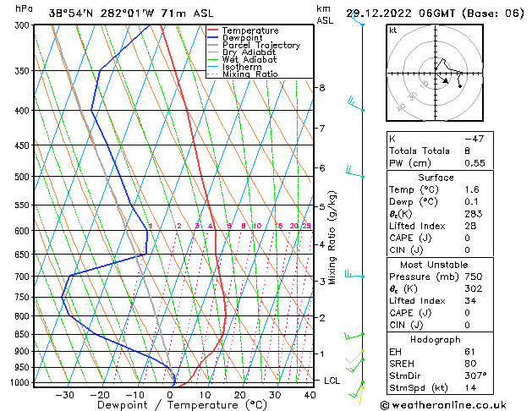Select the Wet Adiabat legend entry
This screenshot has height=411, width=532.
tap(250, 59)
